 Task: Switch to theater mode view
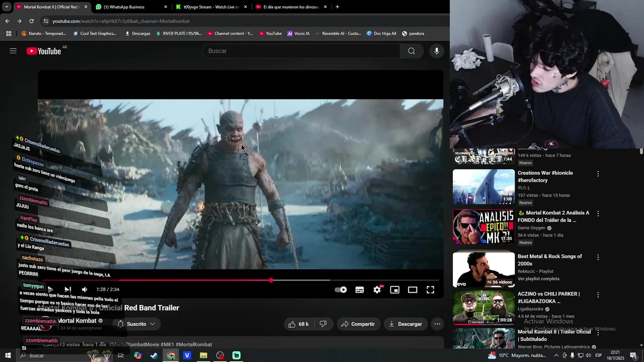pyautogui.click(x=413, y=290)
